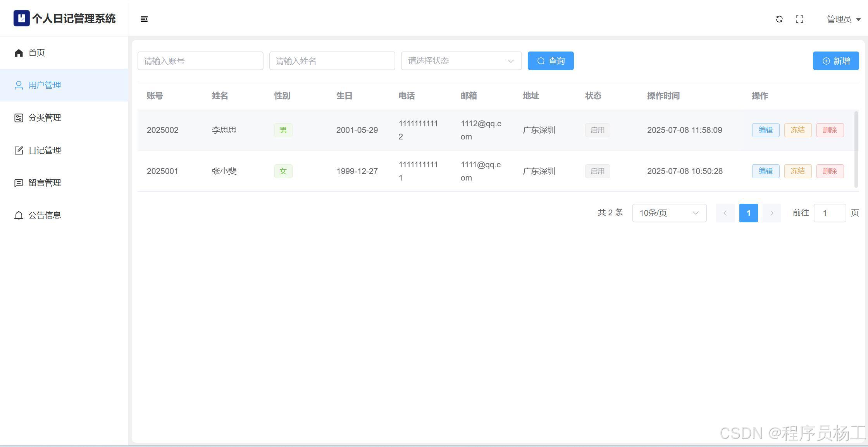Open the 请选择状态 status dropdown
Screen dimensions: 868x447
click(x=461, y=61)
